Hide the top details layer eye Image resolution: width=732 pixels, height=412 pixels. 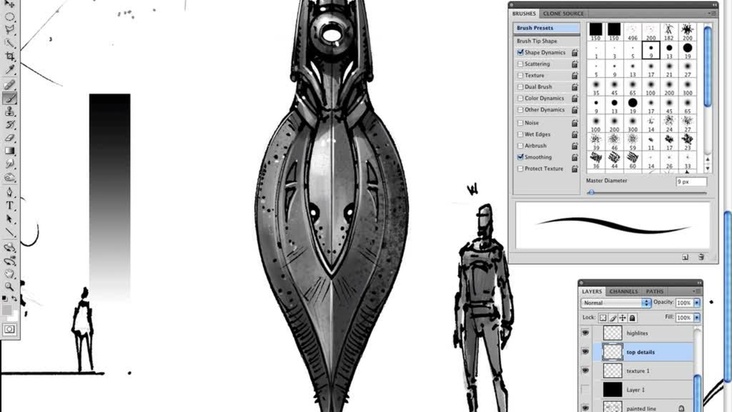[585, 352]
